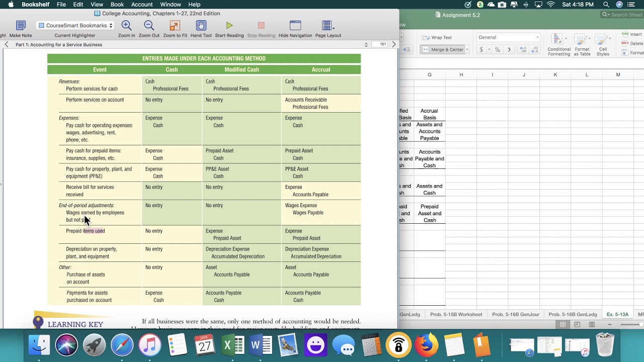The image size is (644, 362).
Task: Go to the previous page arrow in Bookshelf
Action: click(7, 45)
